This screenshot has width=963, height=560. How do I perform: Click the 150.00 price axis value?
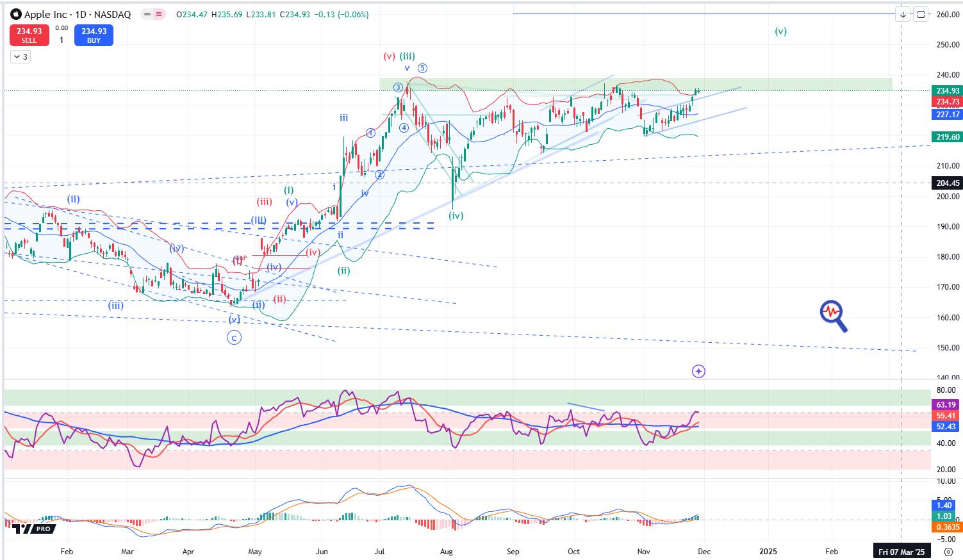click(947, 348)
